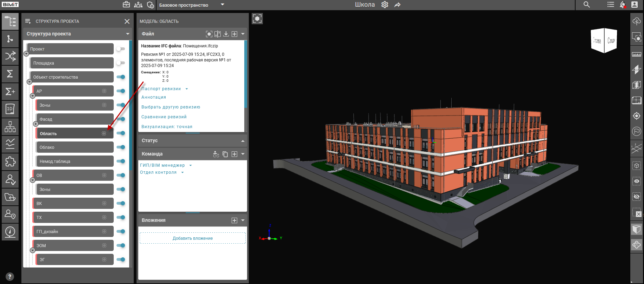644x284 pixels.
Task: Click the settings gear beside Школа
Action: [x=385, y=5]
